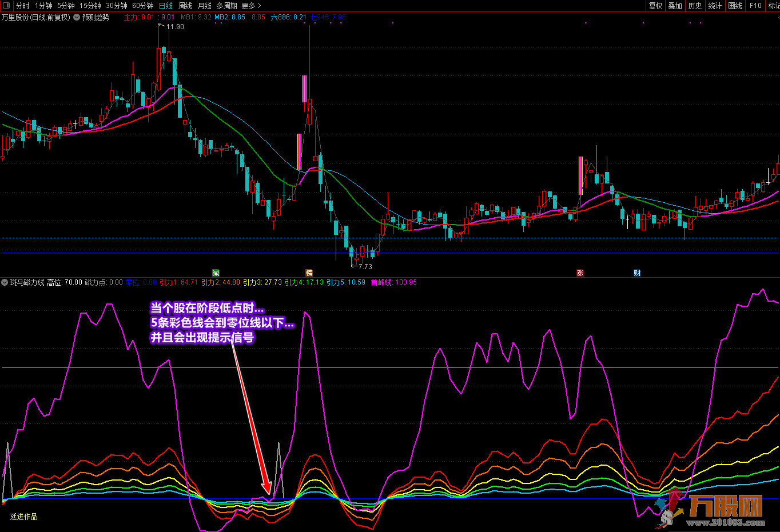Open main chart indicator dropdown arrow
780x532 pixels.
[x=77, y=17]
